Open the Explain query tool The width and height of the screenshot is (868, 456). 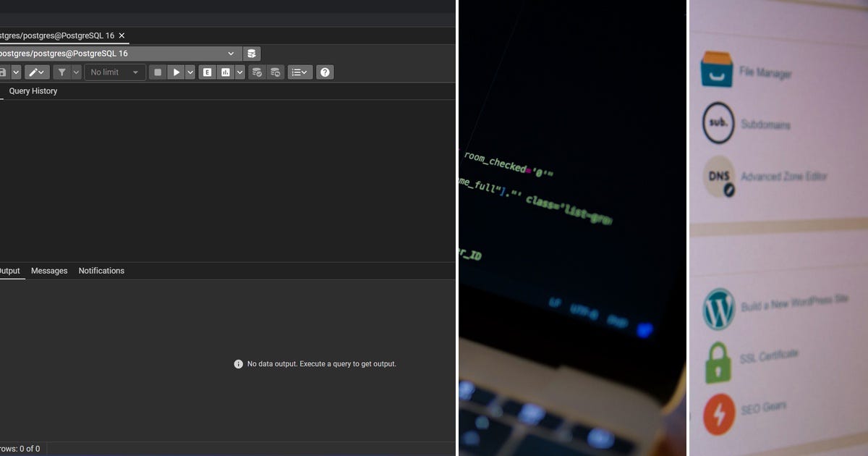pyautogui.click(x=206, y=72)
